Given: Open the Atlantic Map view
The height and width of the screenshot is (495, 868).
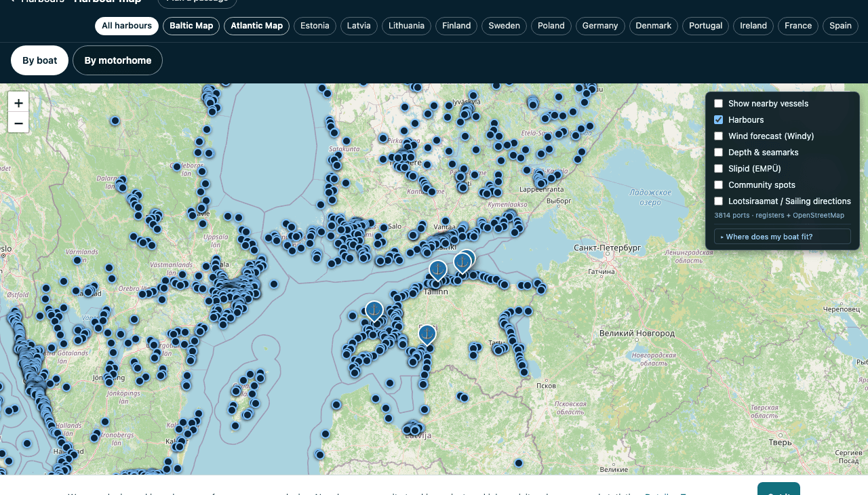Looking at the screenshot, I should point(257,26).
